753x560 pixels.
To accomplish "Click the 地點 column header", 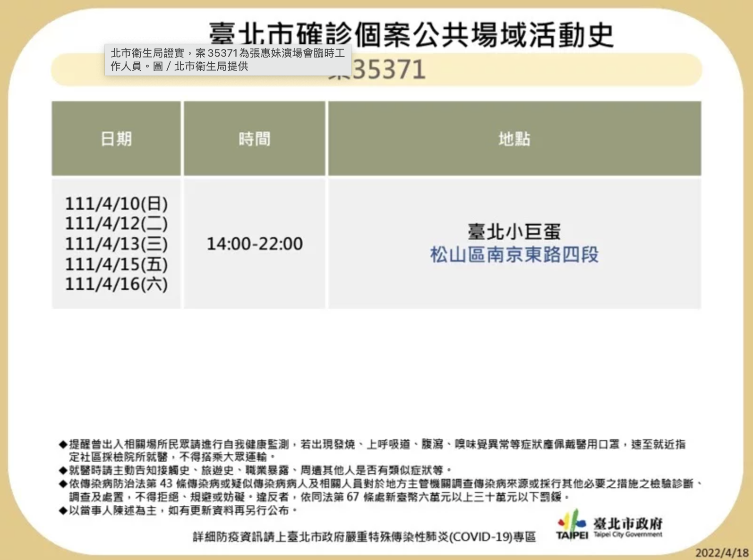I will click(514, 139).
